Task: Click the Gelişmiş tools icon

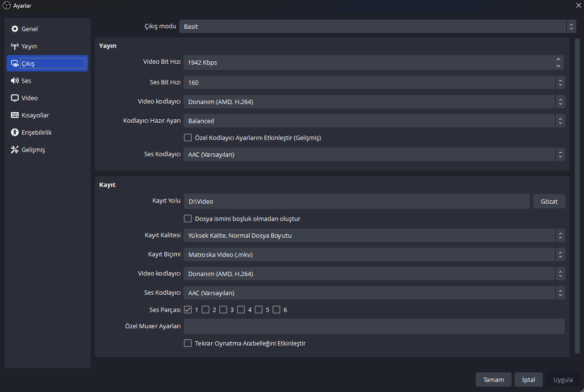Action: 15,150
